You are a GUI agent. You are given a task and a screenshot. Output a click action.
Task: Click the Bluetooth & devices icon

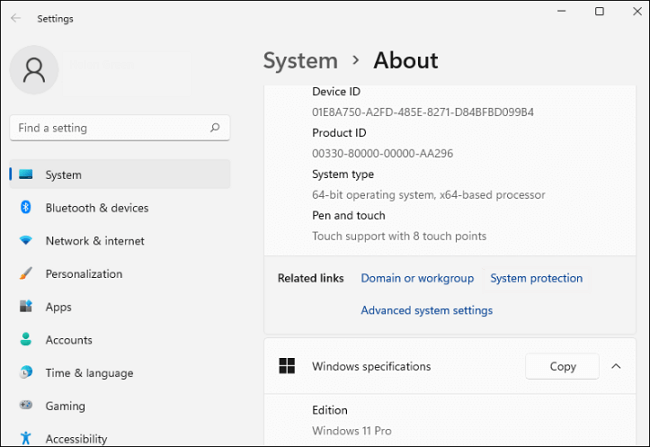pyautogui.click(x=26, y=208)
